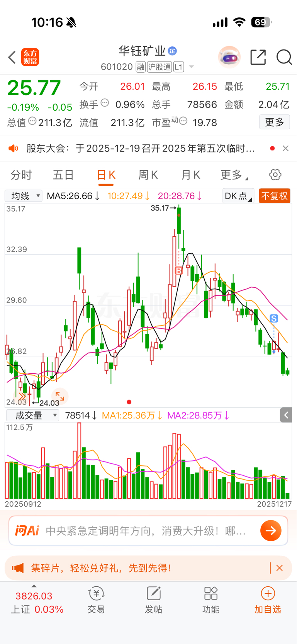Image resolution: width=297 pixels, height=644 pixels.
Task: Tap the 融 margin tag
Action: (141, 67)
